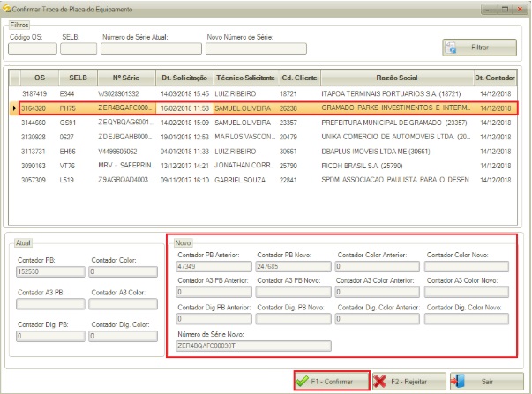Sort by Cd. Cliente column header

coord(299,78)
